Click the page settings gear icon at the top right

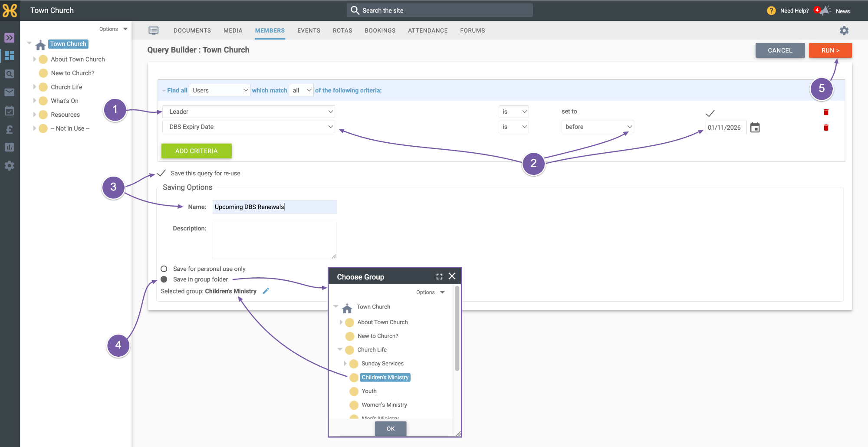pos(844,30)
